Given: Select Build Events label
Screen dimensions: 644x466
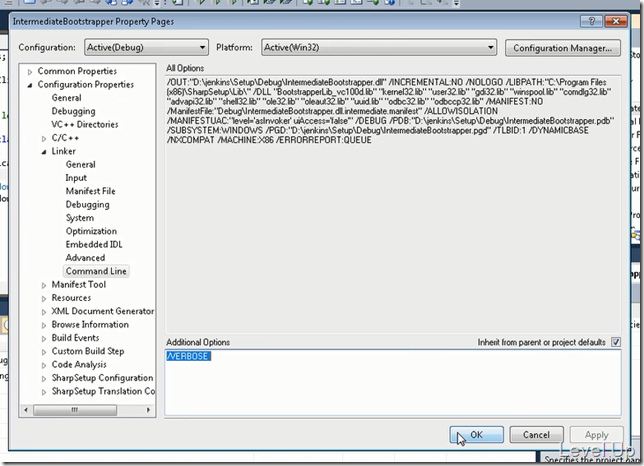Looking at the screenshot, I should pos(75,338).
